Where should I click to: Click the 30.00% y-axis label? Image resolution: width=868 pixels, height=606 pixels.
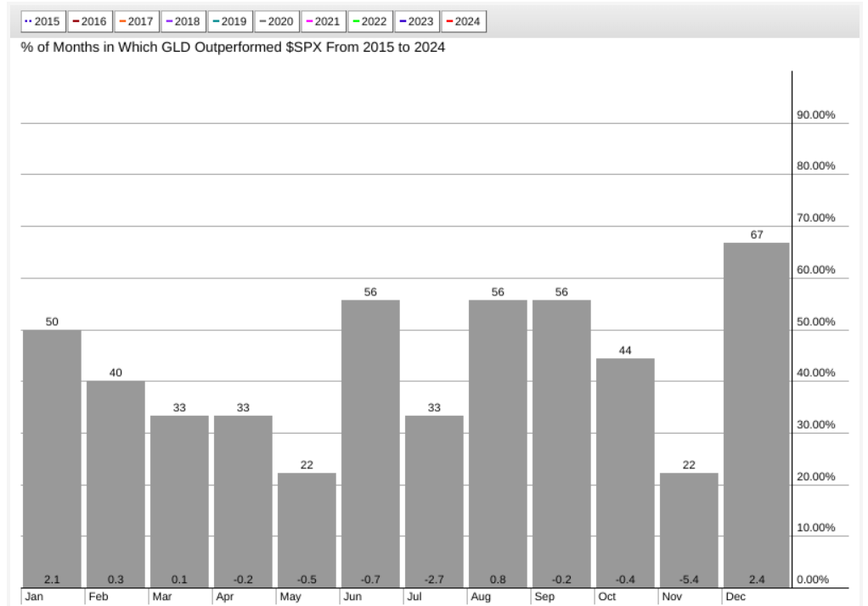click(815, 425)
